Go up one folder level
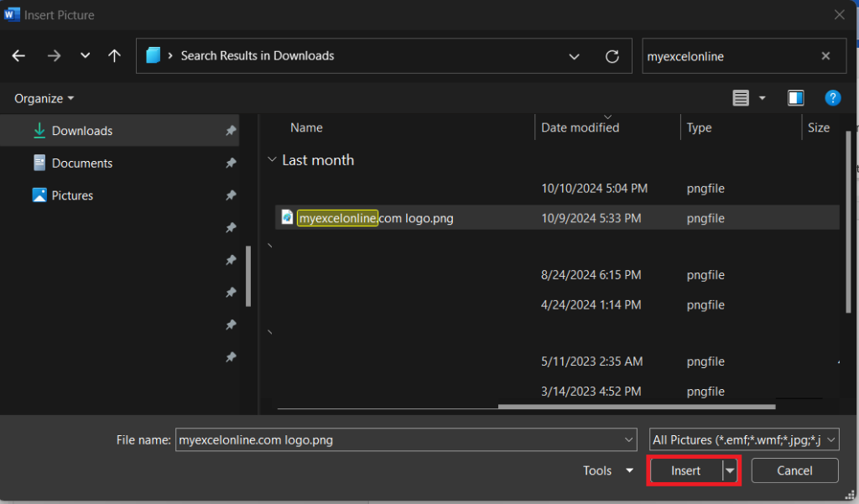859x504 pixels. (114, 56)
